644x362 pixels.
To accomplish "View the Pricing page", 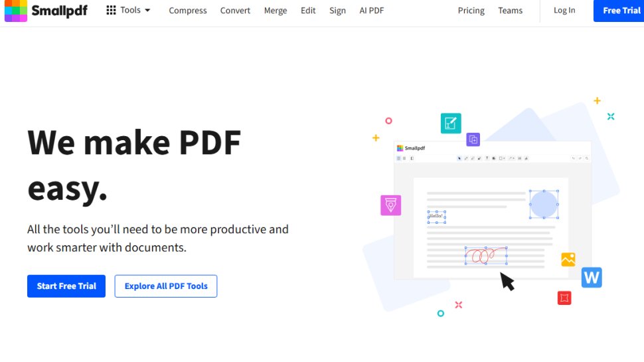I will coord(471,11).
